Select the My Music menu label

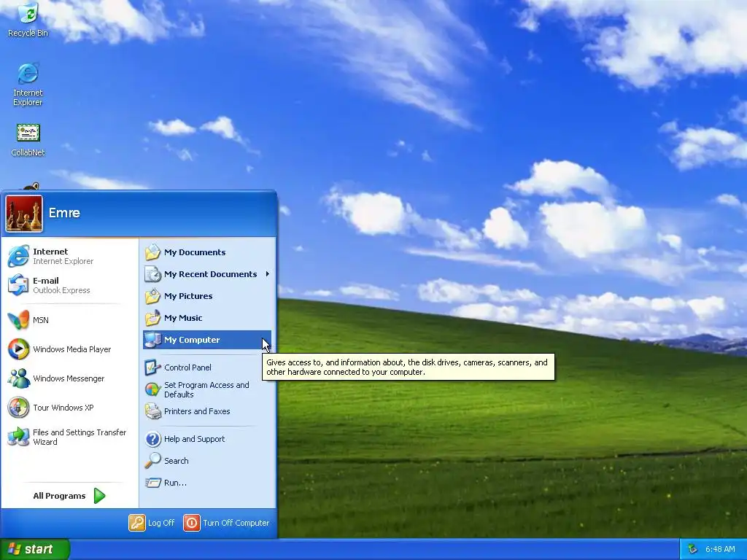183,318
